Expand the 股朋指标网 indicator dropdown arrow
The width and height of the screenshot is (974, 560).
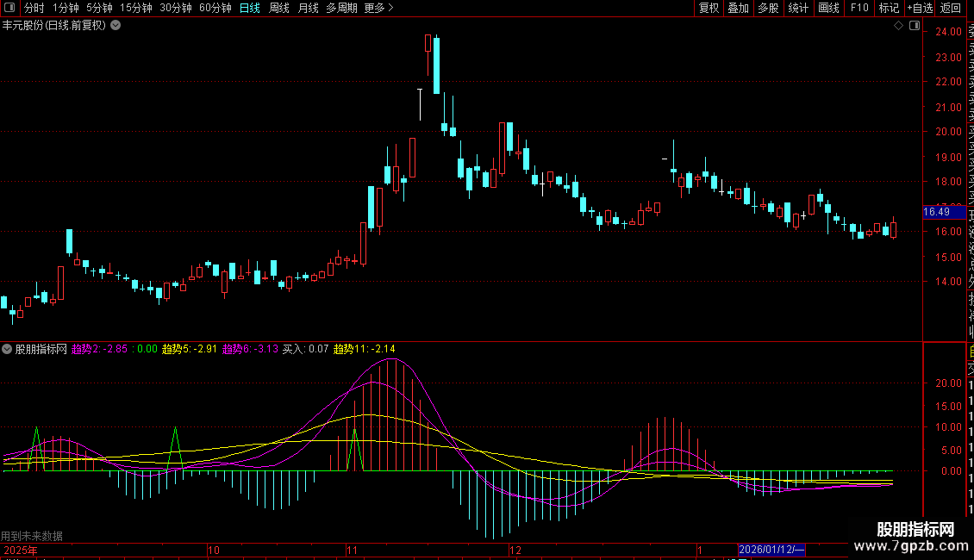[x=8, y=349]
